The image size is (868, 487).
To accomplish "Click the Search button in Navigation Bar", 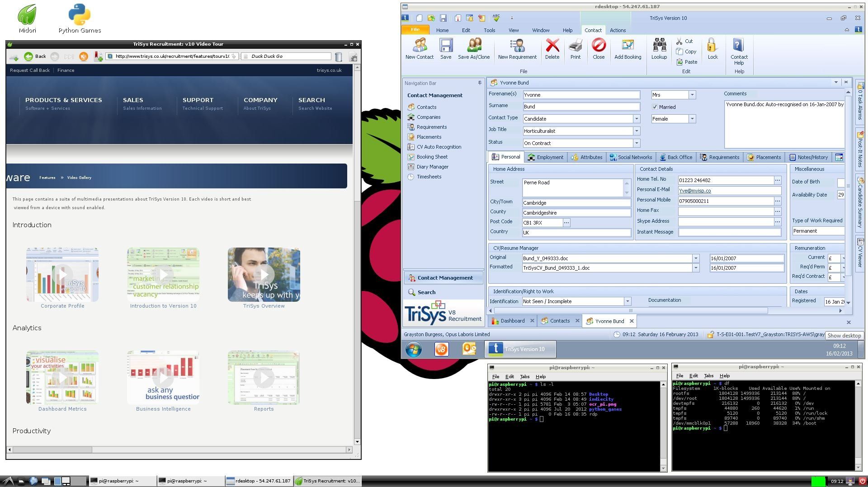I will pos(443,292).
